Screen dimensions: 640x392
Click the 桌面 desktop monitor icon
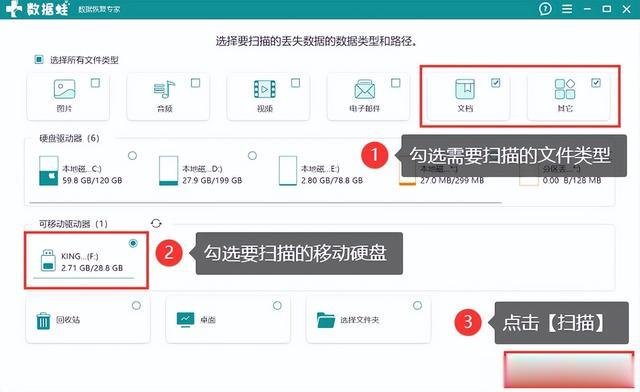coord(186,320)
